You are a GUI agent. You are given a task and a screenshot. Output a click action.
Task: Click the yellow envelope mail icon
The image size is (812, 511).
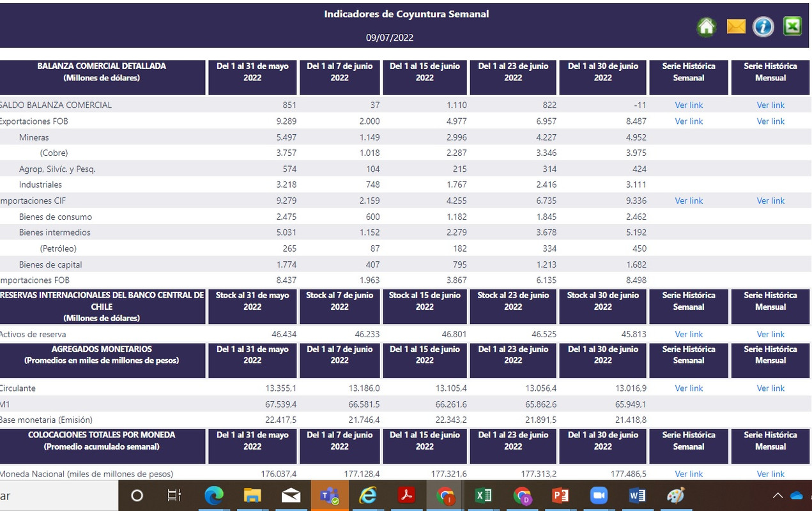point(736,27)
